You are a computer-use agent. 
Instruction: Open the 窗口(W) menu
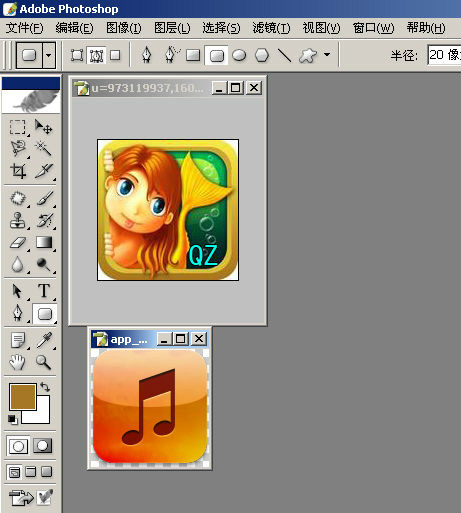point(373,28)
